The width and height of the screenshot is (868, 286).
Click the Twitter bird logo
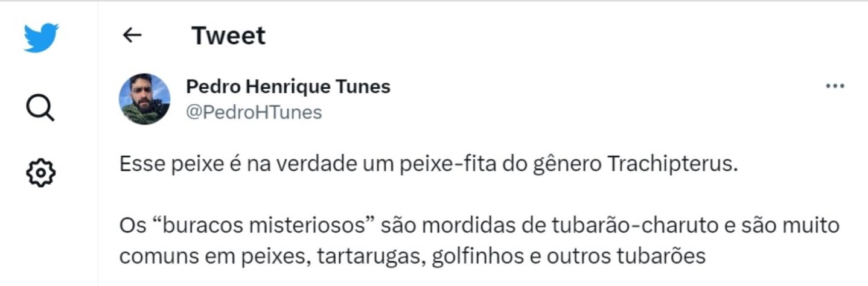click(41, 37)
